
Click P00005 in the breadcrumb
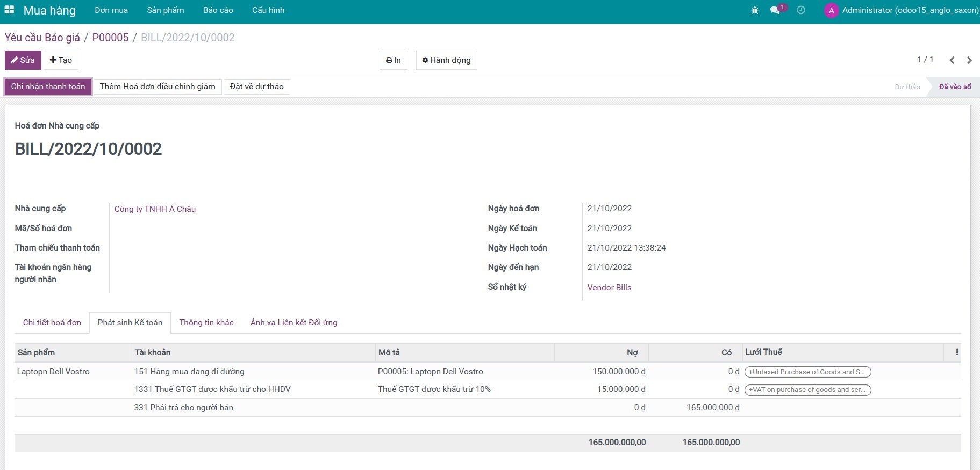point(110,38)
